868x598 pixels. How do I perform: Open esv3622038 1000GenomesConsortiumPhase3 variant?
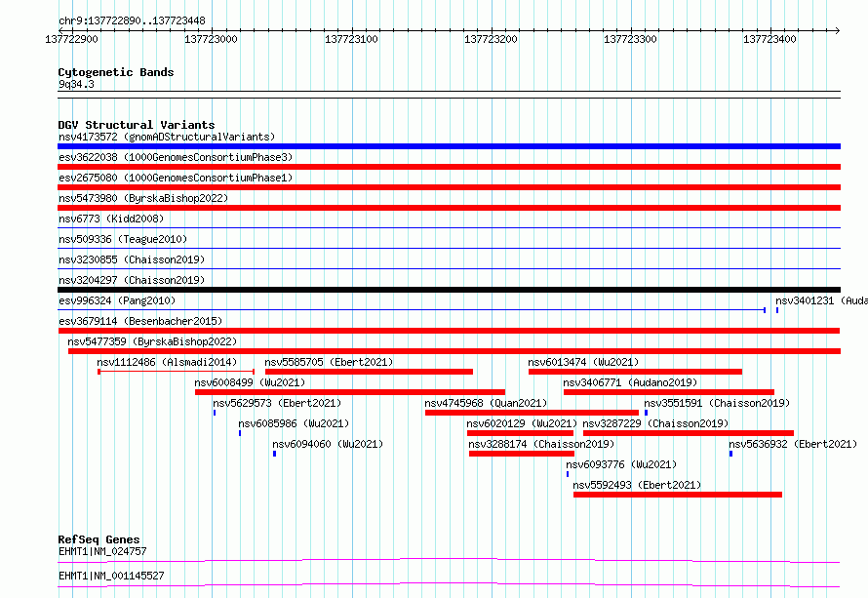coord(176,157)
